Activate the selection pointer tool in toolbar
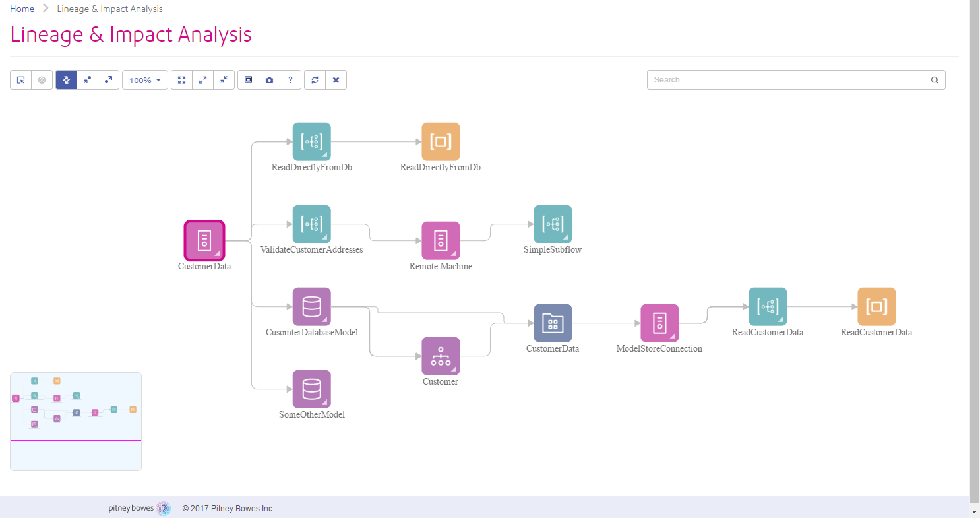Image resolution: width=980 pixels, height=518 pixels. pyautogui.click(x=21, y=80)
